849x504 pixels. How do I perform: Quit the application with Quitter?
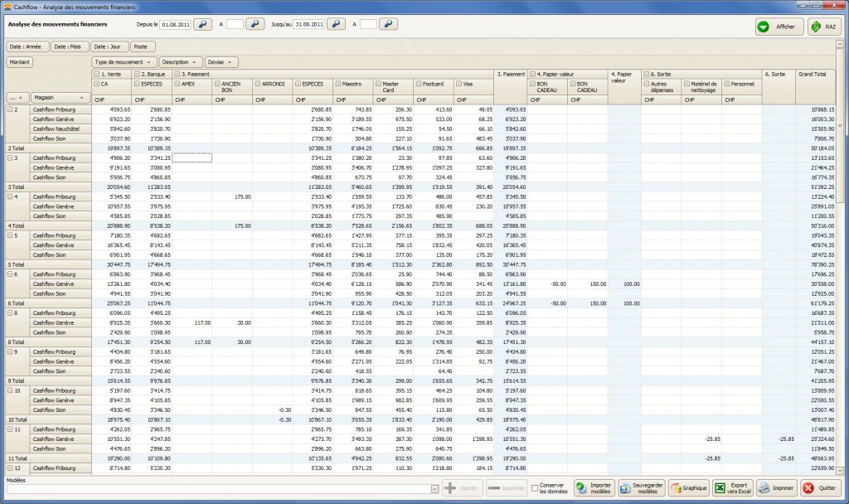819,488
